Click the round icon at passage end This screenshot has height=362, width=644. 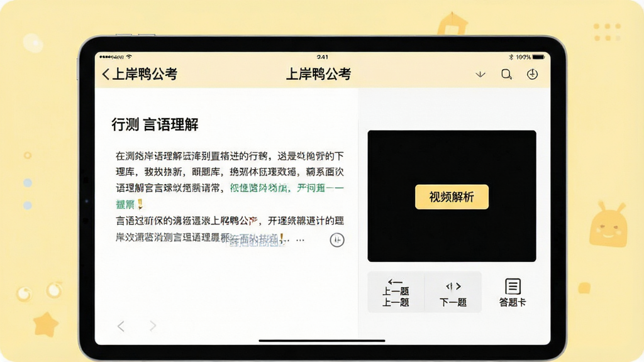click(337, 240)
